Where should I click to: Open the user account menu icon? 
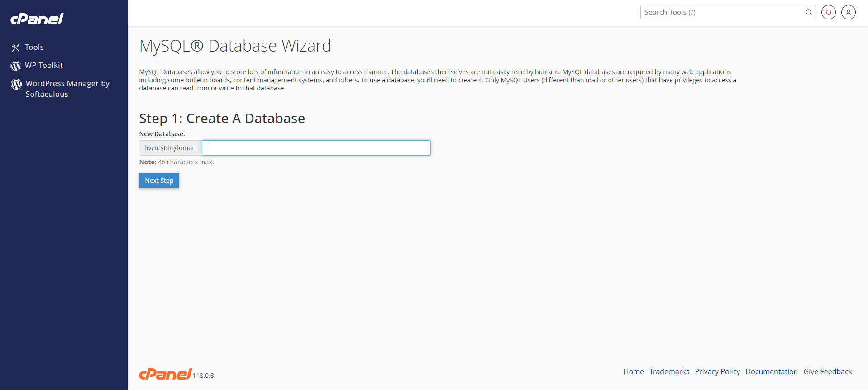[x=849, y=12]
